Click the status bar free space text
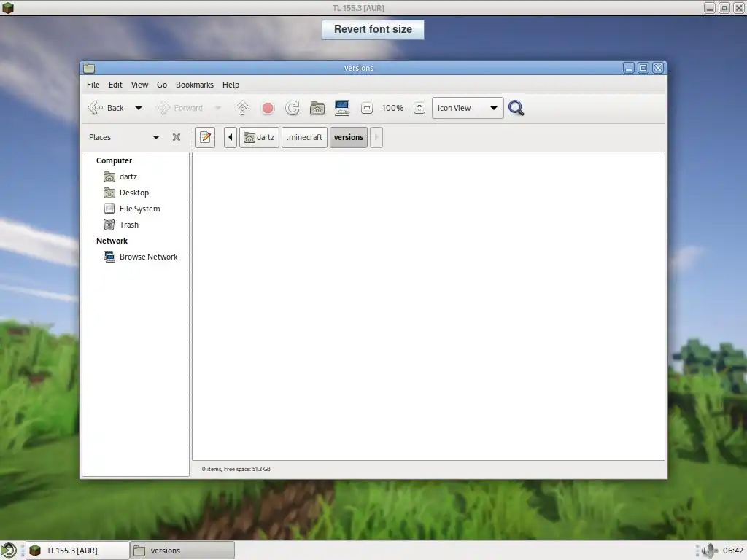The width and height of the screenshot is (747, 560). pyautogui.click(x=236, y=469)
